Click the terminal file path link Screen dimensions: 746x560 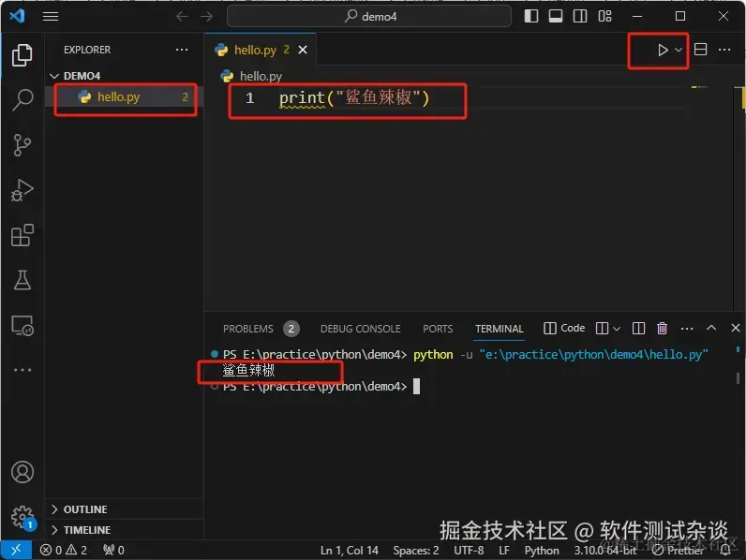pyautogui.click(x=593, y=355)
